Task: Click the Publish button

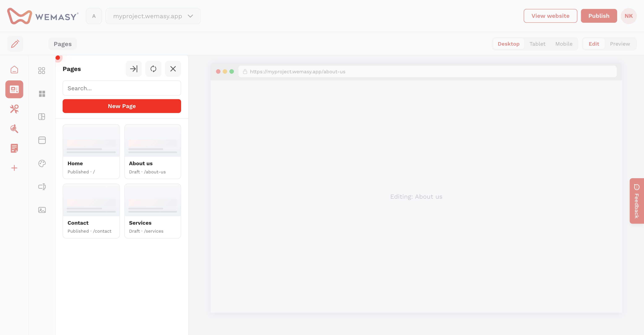Action: 599,16
